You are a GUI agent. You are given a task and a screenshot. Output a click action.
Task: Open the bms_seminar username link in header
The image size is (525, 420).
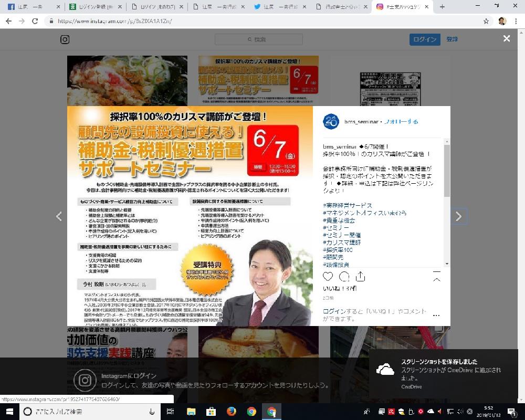[361, 122]
